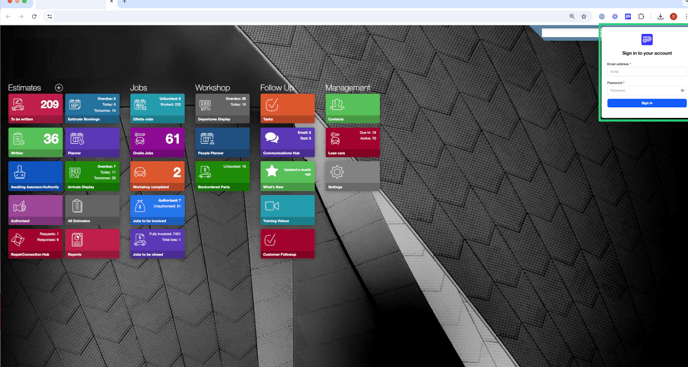
Task: Open the Training Videos tile
Action: click(x=287, y=210)
